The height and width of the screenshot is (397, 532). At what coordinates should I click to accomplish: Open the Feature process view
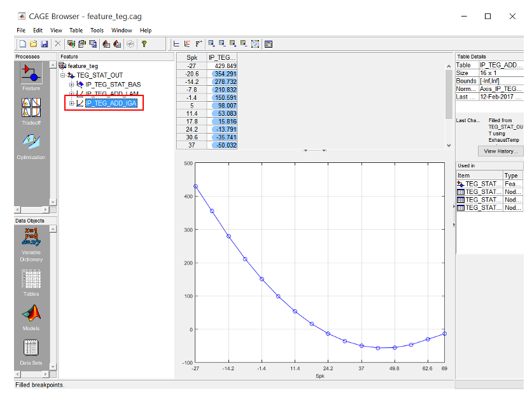(31, 77)
